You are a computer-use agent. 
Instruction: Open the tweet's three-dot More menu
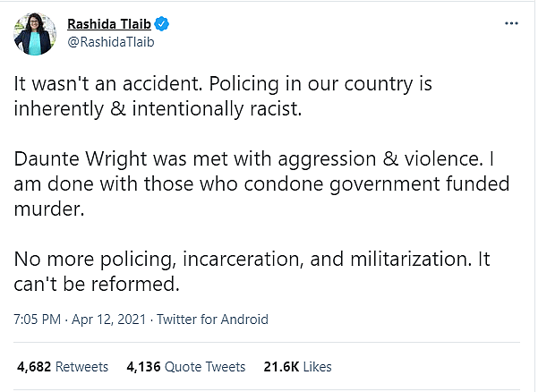coord(511,21)
